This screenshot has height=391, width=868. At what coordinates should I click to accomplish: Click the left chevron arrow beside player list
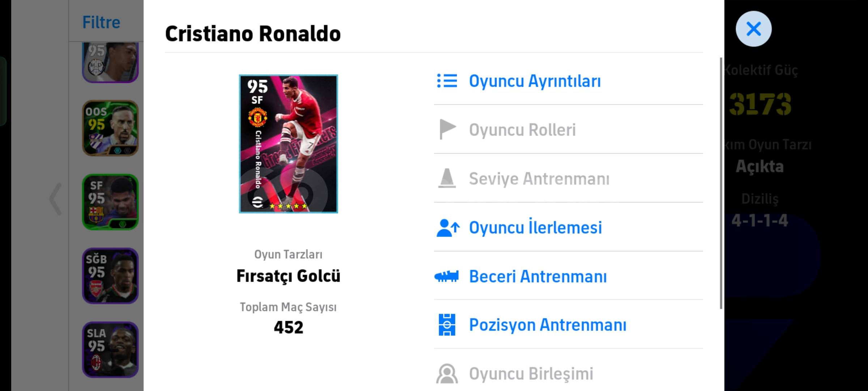click(x=55, y=199)
